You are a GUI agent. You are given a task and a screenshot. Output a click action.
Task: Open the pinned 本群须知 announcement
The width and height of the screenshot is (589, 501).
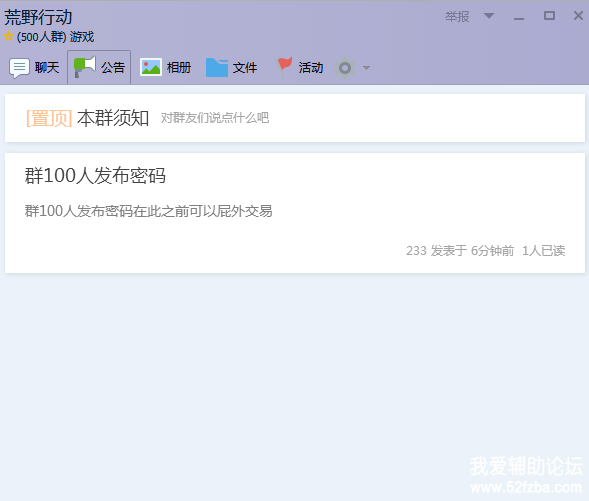point(113,118)
